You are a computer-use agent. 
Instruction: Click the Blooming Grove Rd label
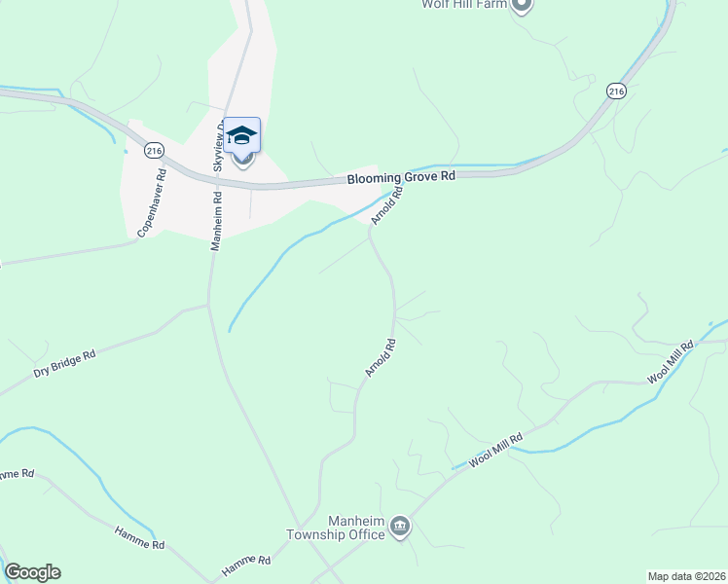[401, 177]
